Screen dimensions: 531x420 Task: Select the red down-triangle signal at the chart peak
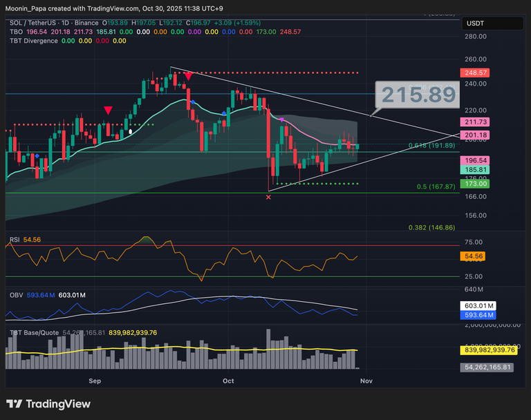tap(187, 75)
